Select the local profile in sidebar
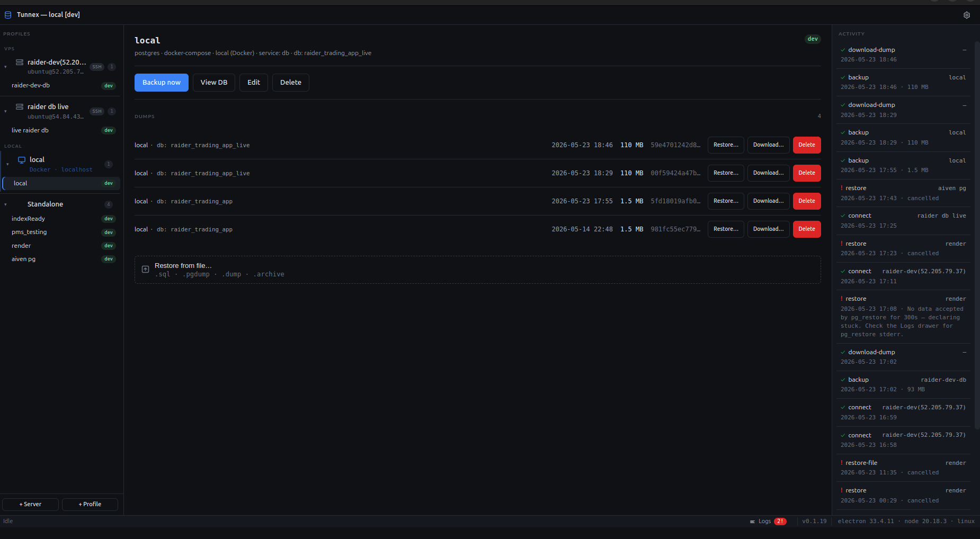Viewport: 980px width, 539px height. coord(61,183)
